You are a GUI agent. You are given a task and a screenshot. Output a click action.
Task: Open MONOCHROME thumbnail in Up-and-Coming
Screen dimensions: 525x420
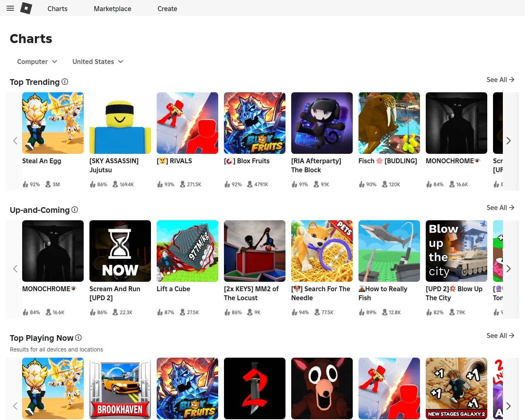[x=53, y=251]
